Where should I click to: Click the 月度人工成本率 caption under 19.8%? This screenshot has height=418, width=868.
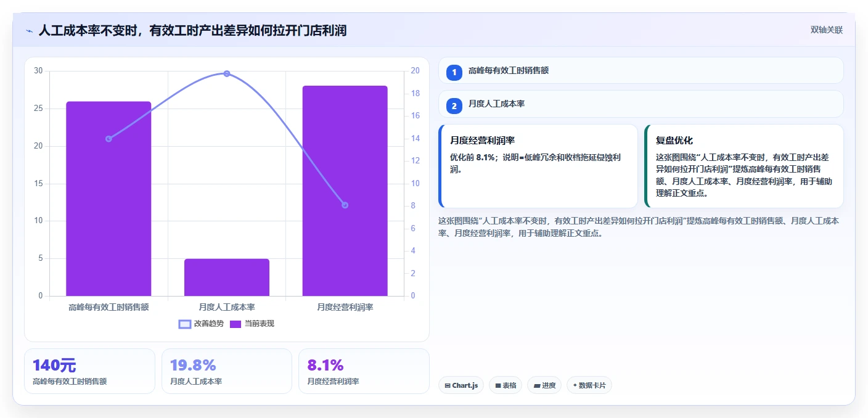196,382
